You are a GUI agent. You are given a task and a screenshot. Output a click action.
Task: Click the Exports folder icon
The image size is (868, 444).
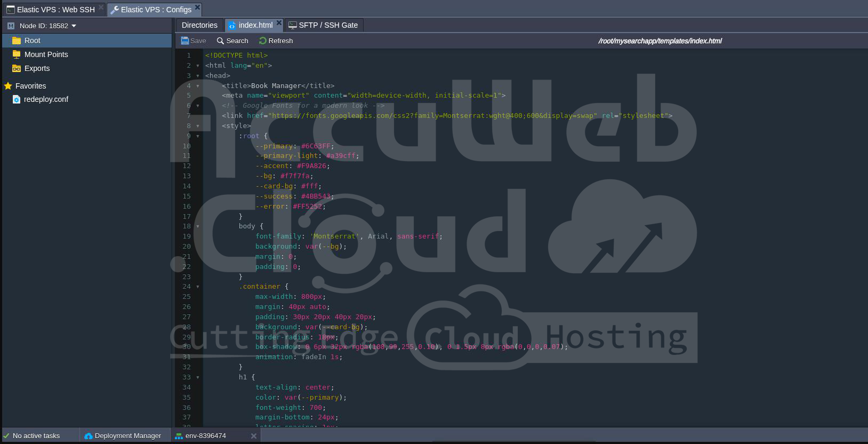(17, 68)
